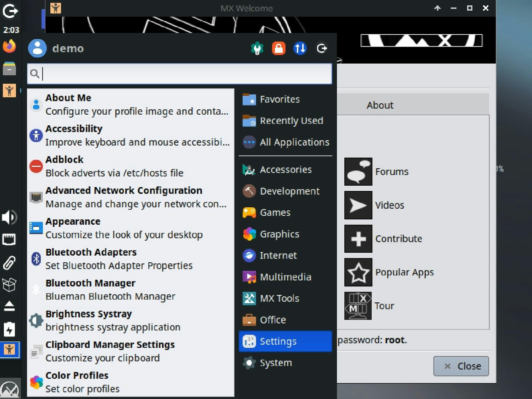This screenshot has width=532, height=399.
Task: Click the application search field
Action: (179, 74)
